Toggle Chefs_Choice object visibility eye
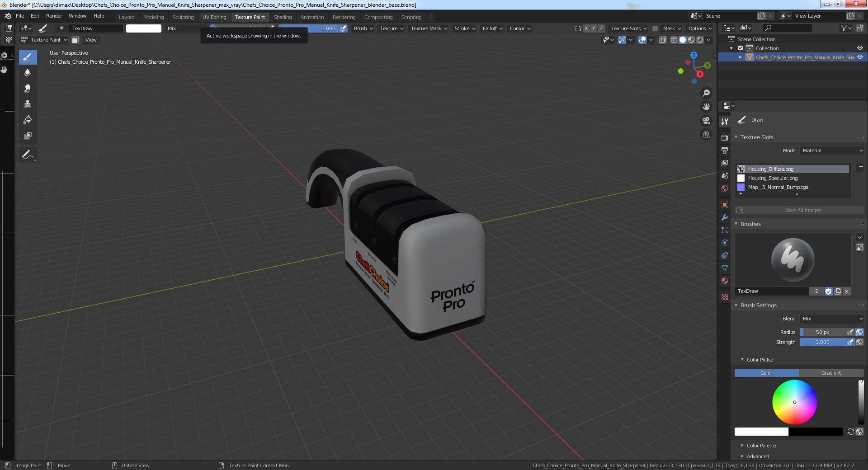The width and height of the screenshot is (868, 470). 860,57
